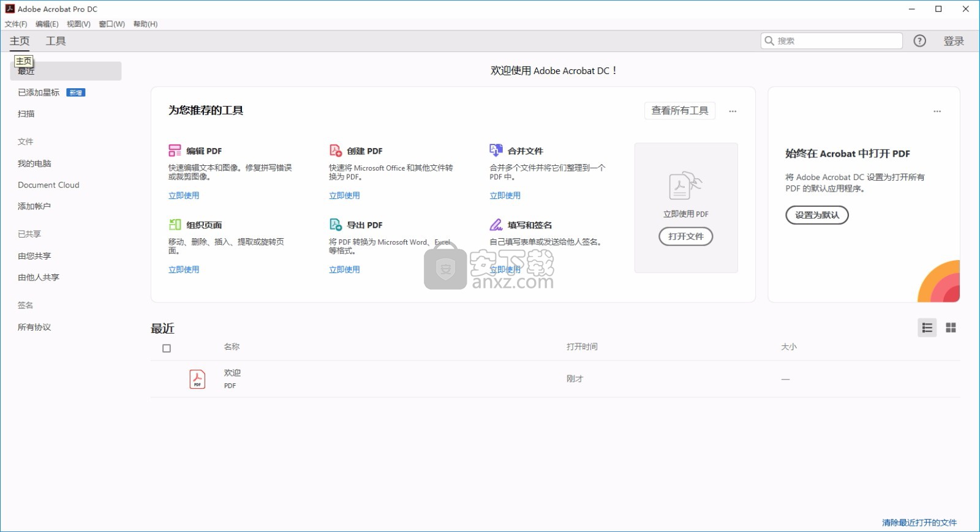Click 立即使用 link under 创建 PDF
The image size is (980, 532).
pyautogui.click(x=344, y=195)
